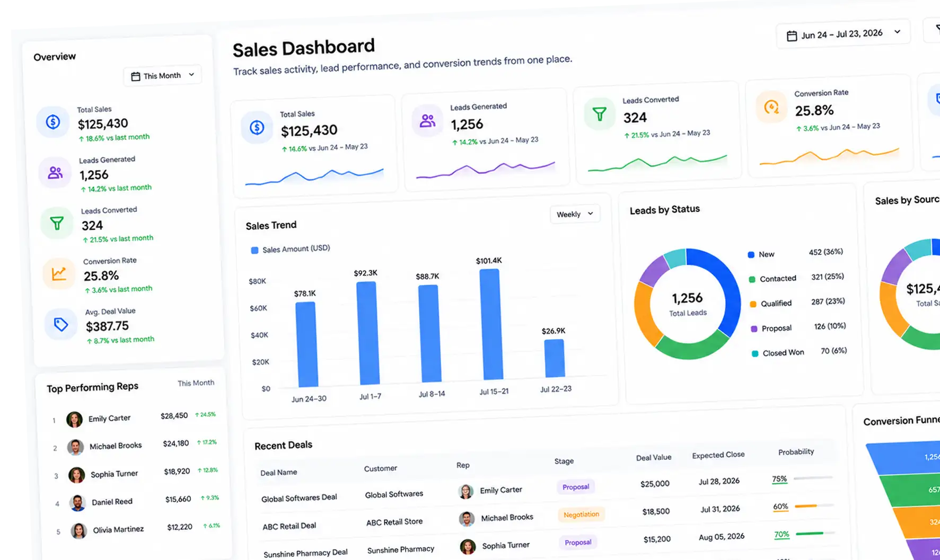Click the Avg. Deal Value $387.75 amount
Viewport: 940px width, 560px height.
(108, 326)
